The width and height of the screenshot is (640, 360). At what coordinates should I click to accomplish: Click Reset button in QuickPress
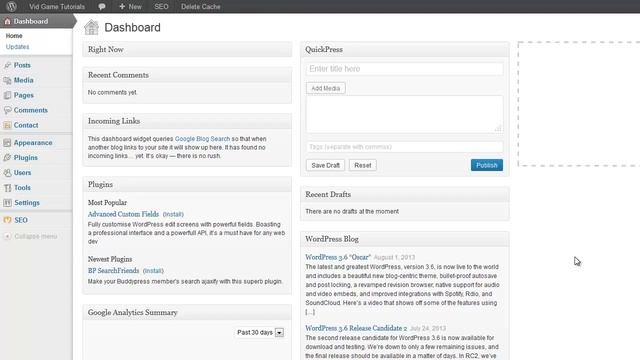click(x=362, y=165)
